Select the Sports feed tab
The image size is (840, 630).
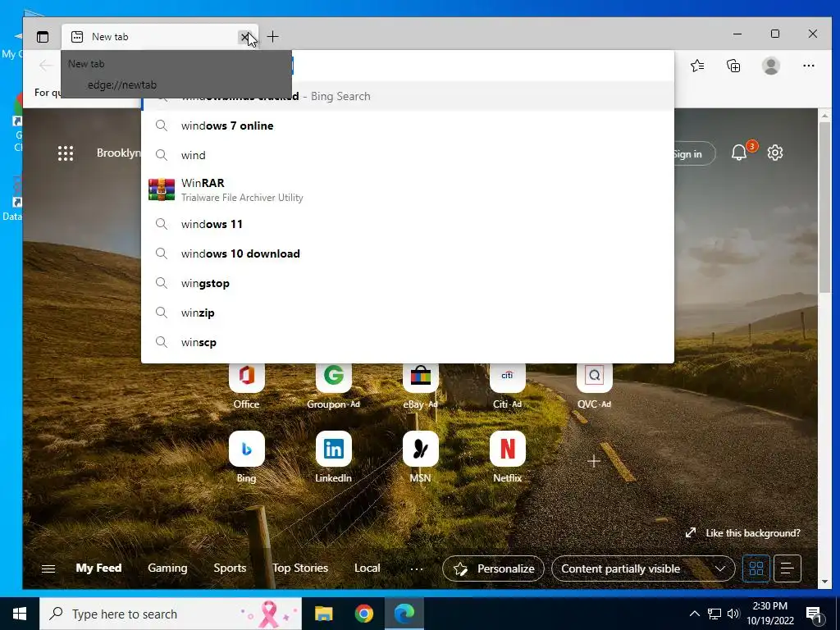click(x=230, y=568)
